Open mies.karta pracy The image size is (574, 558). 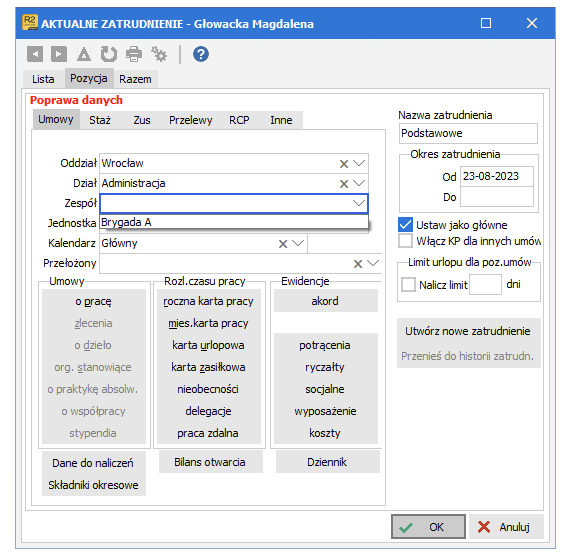209,323
